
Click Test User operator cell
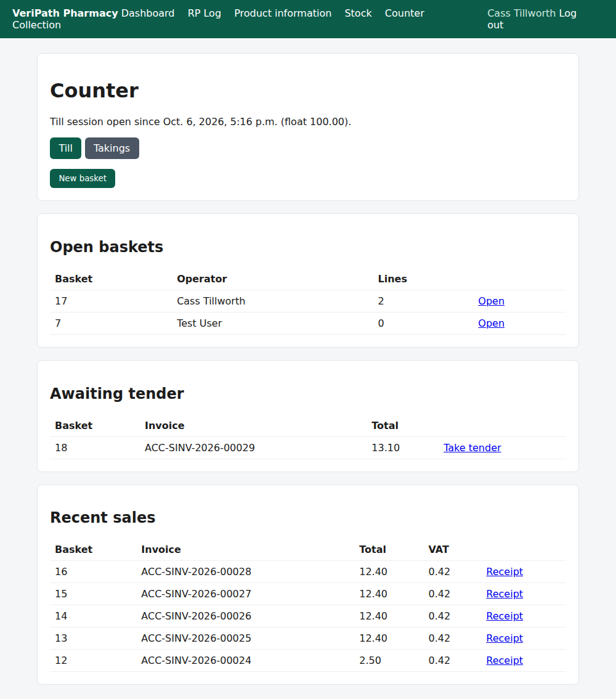[x=199, y=324]
